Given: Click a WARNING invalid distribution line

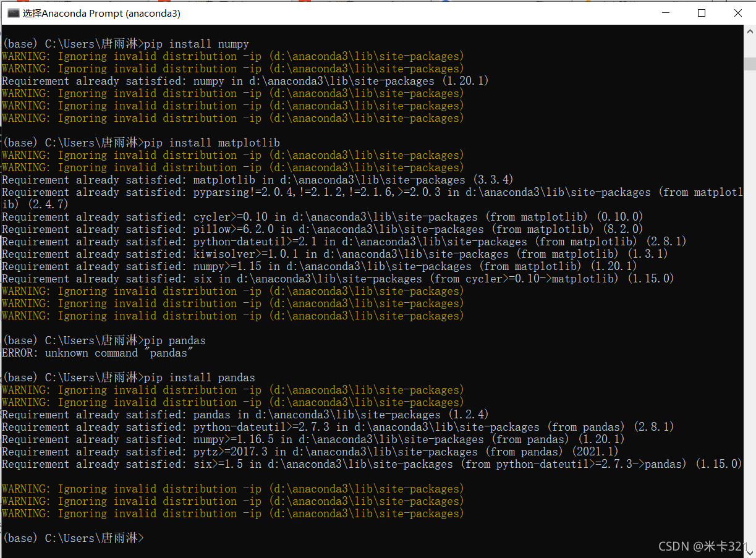Looking at the screenshot, I should pyautogui.click(x=232, y=56).
